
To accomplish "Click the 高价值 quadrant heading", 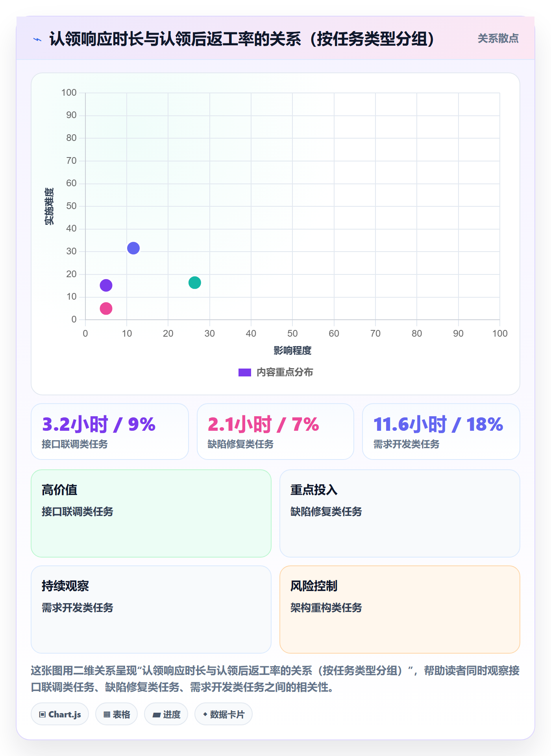I will (x=59, y=490).
